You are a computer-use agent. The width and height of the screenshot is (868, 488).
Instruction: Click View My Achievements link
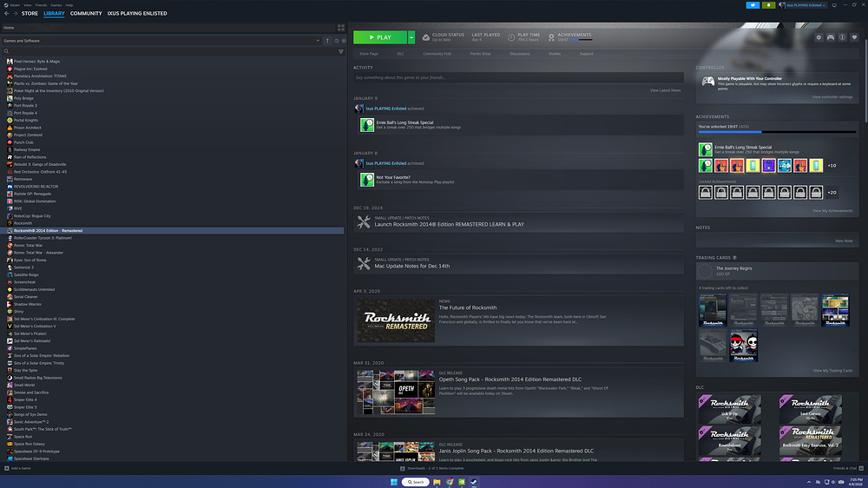click(x=832, y=211)
